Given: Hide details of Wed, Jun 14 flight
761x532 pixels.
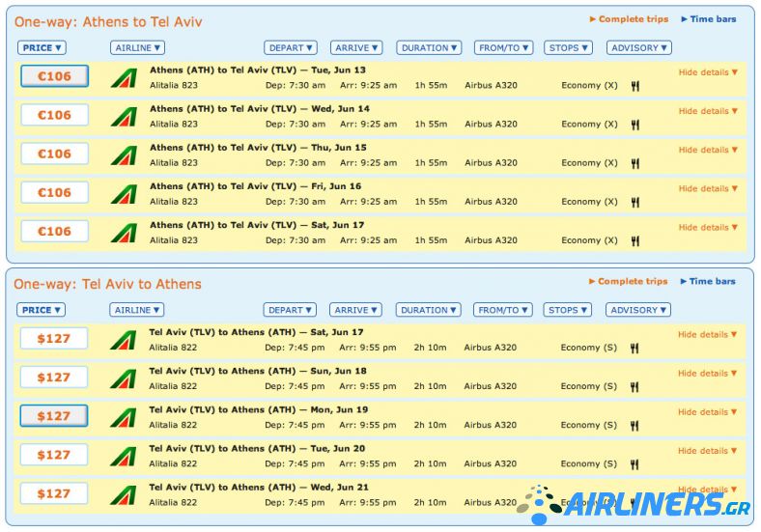Looking at the screenshot, I should tap(708, 111).
